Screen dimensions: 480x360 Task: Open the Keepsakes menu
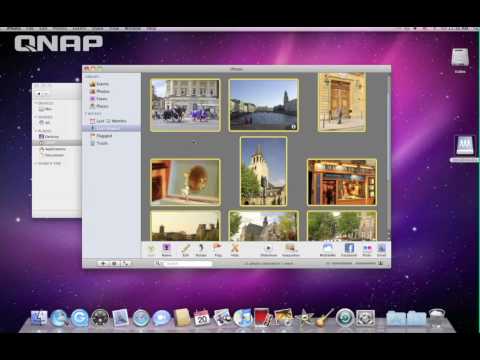pos(291,250)
